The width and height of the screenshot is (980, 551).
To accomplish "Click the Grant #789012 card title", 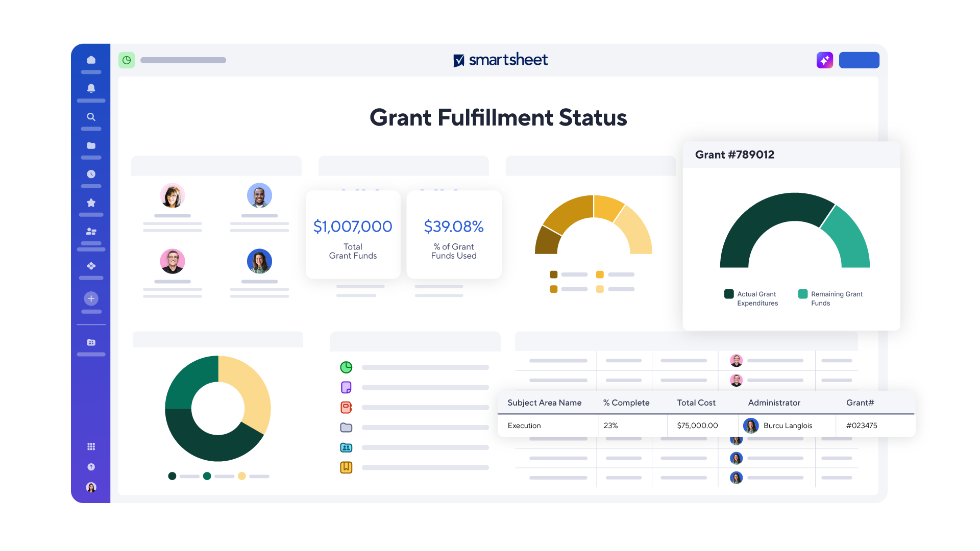I will point(734,155).
